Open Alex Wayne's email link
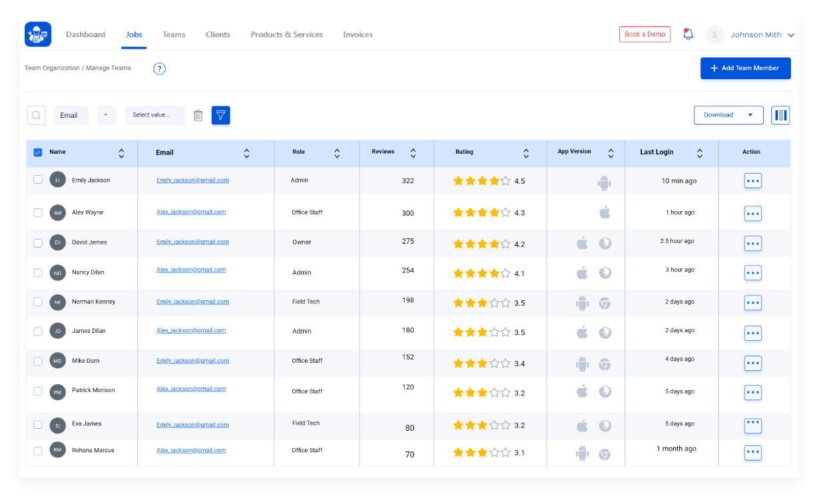The width and height of the screenshot is (819, 504). [x=191, y=212]
